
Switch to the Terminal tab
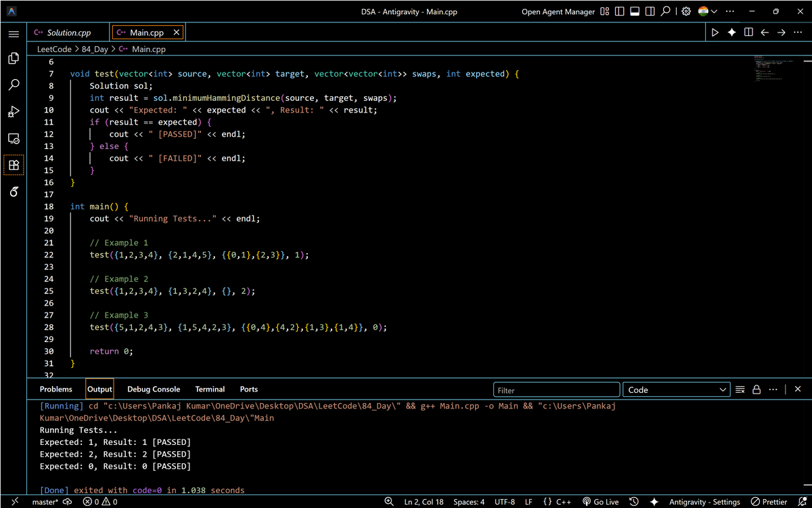pos(210,389)
